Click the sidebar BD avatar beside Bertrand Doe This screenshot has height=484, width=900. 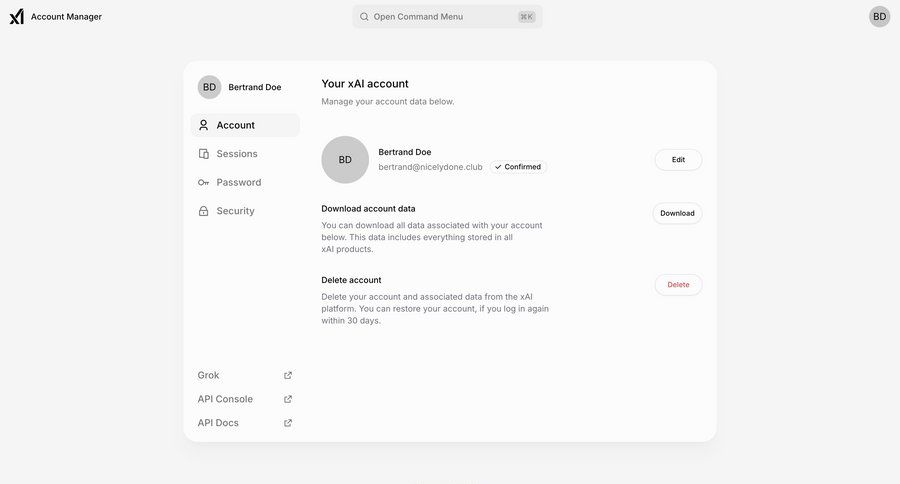tap(210, 87)
